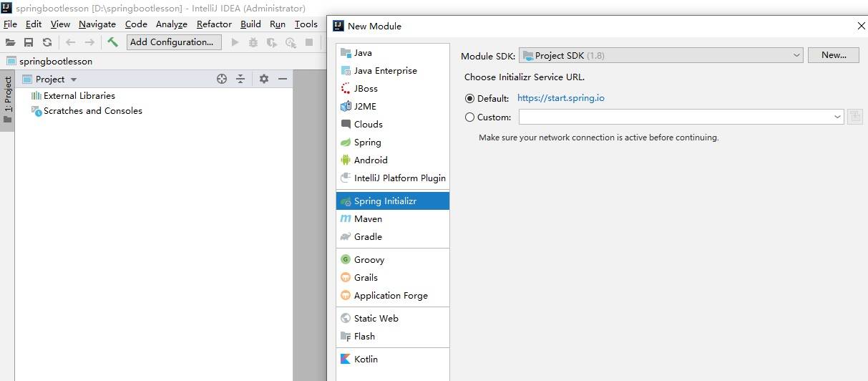Click Add Configuration... button
Screen dimensions: 868x381
[x=172, y=42]
